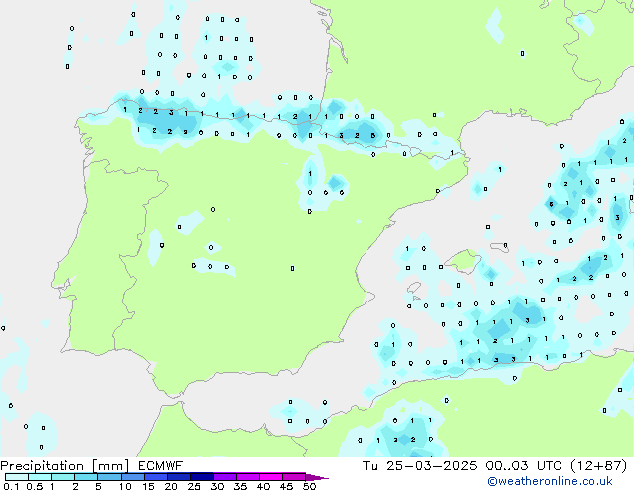Click the 25–30 mm navy legend box
This screenshot has width=634, height=490.
tap(201, 477)
